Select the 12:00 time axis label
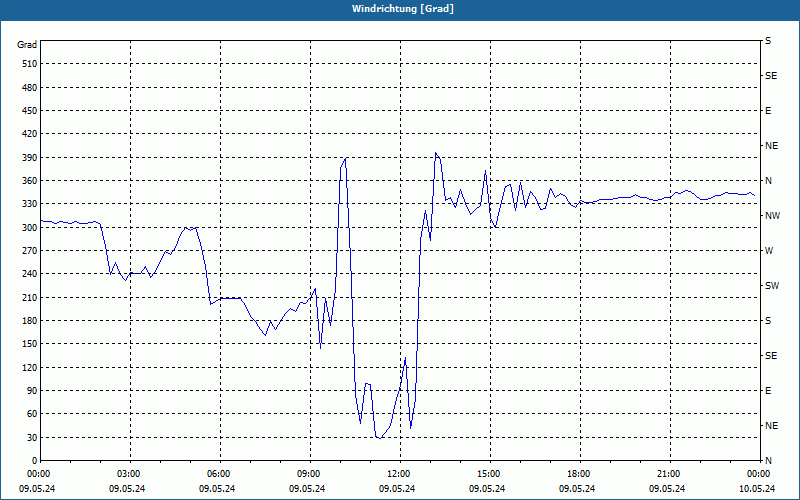The height and width of the screenshot is (500, 800). tap(400, 473)
